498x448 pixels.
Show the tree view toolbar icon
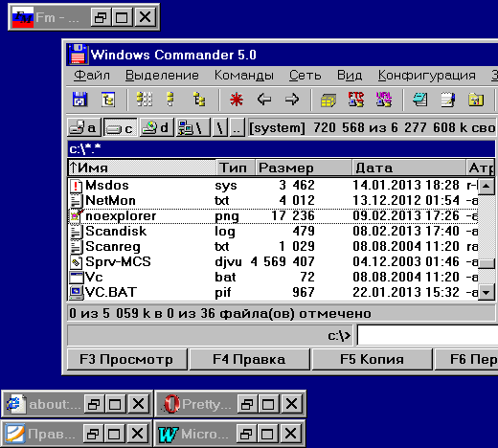(199, 100)
